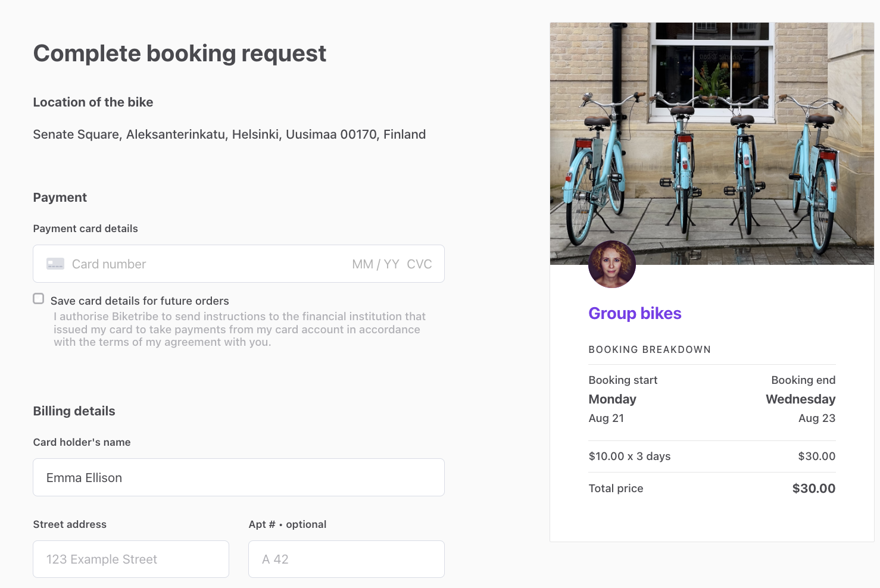Enable saving card details for future orders
This screenshot has height=588, width=880.
[38, 298]
